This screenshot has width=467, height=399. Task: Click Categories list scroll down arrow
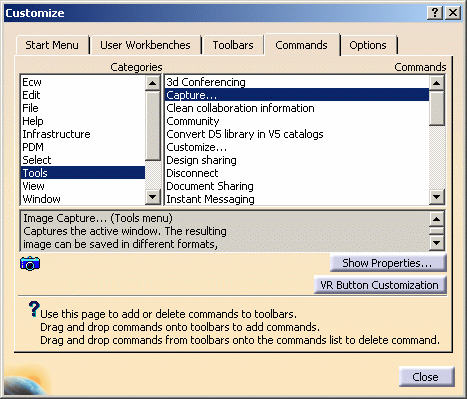153,197
